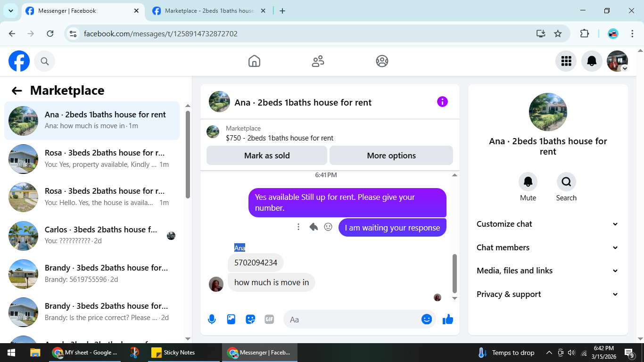This screenshot has width=644, height=362.
Task: Open Carlos 3beds 2baths conversation
Action: (92, 235)
